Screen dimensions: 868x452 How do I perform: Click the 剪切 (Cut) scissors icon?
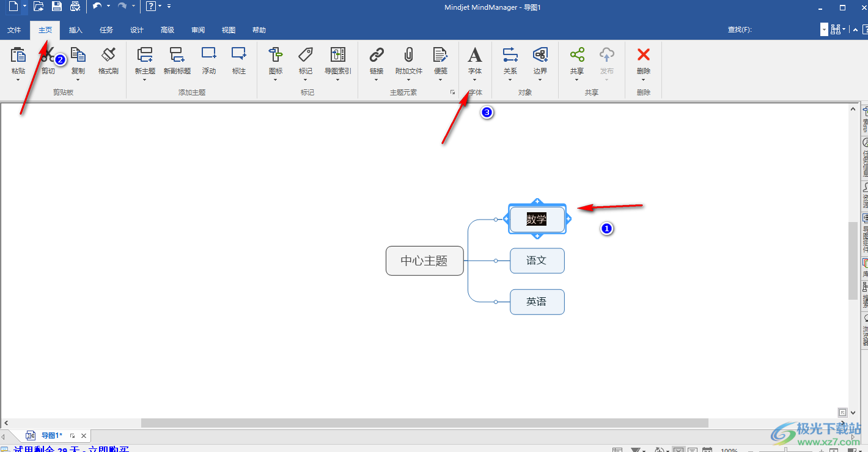click(x=48, y=55)
